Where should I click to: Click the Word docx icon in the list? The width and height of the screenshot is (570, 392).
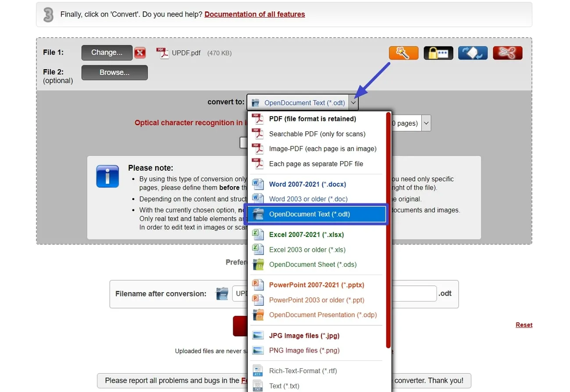[x=258, y=184]
